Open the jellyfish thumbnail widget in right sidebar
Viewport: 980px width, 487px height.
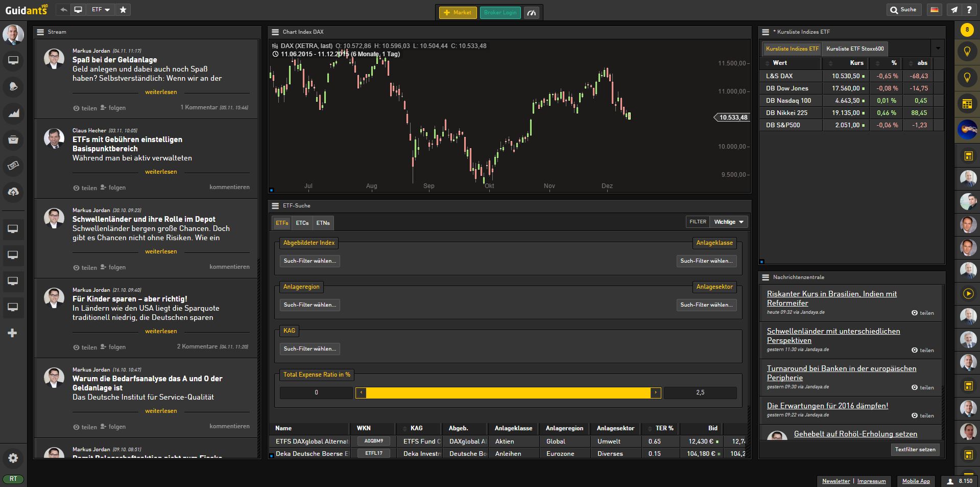(x=967, y=130)
